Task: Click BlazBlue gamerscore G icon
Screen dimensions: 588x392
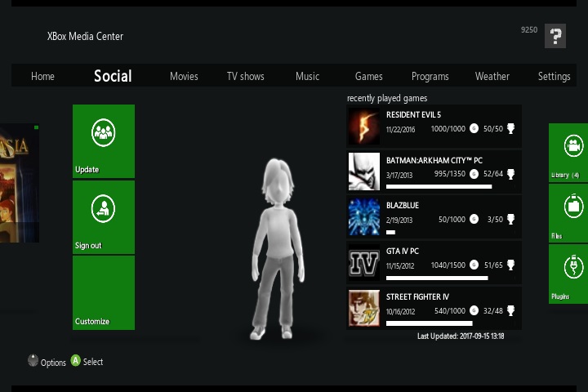Action: tap(474, 219)
